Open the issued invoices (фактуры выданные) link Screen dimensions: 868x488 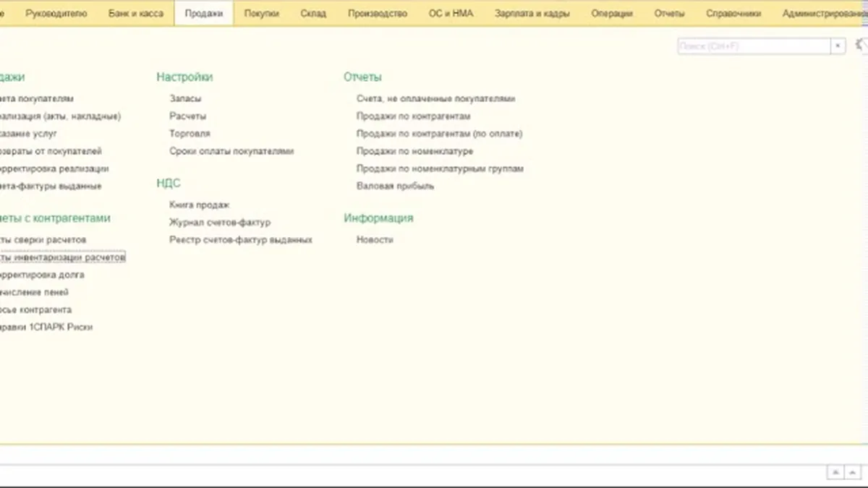tap(51, 186)
